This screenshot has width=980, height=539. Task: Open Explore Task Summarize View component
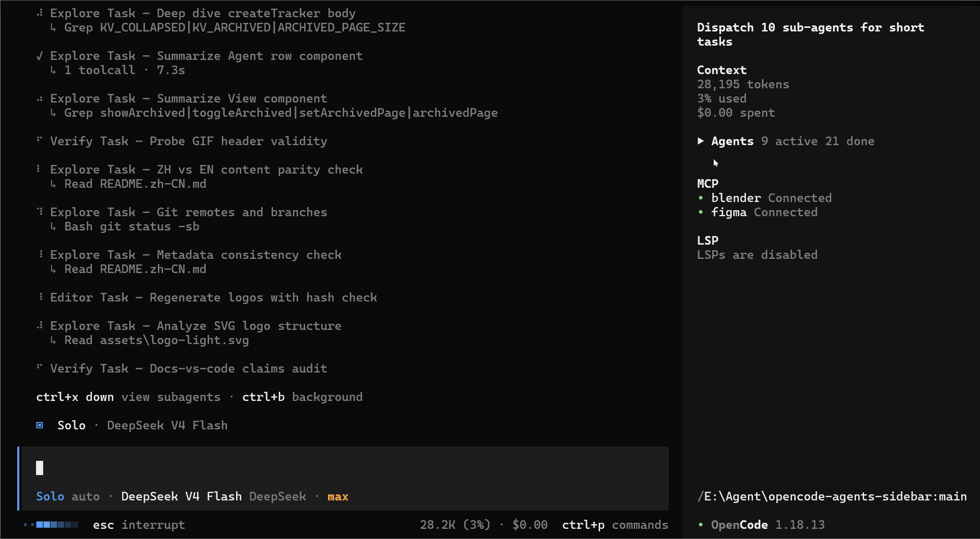(188, 98)
